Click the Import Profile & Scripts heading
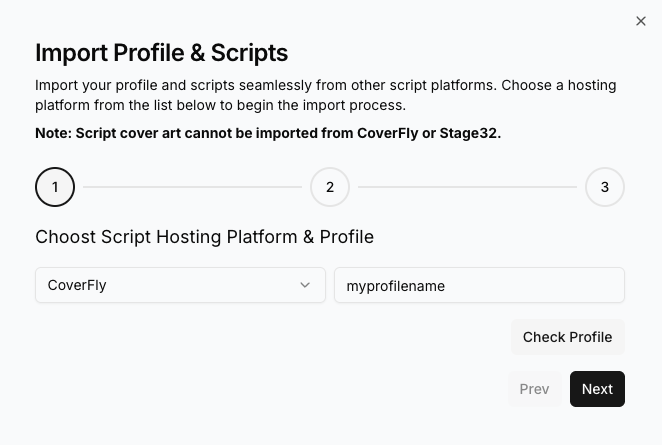Image resolution: width=662 pixels, height=445 pixels. 161,53
